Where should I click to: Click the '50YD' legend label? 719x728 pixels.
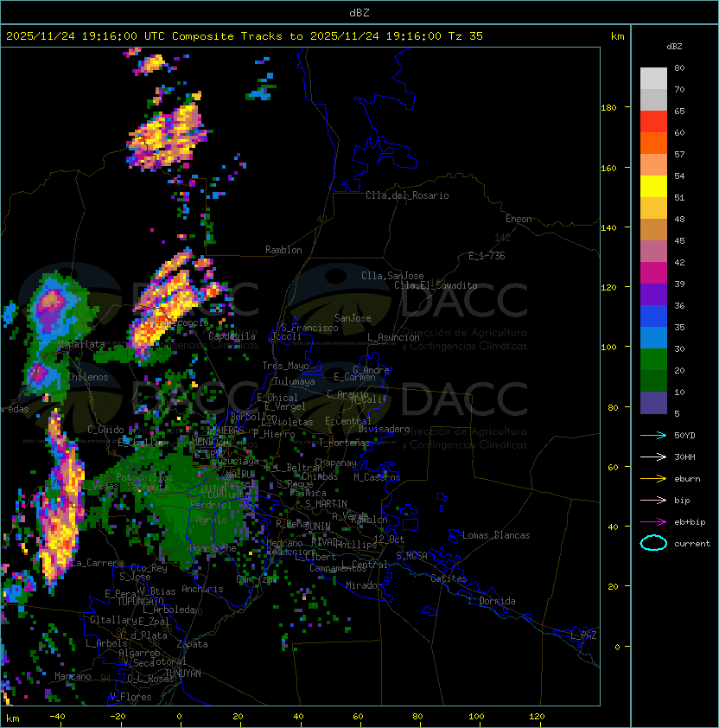click(684, 436)
